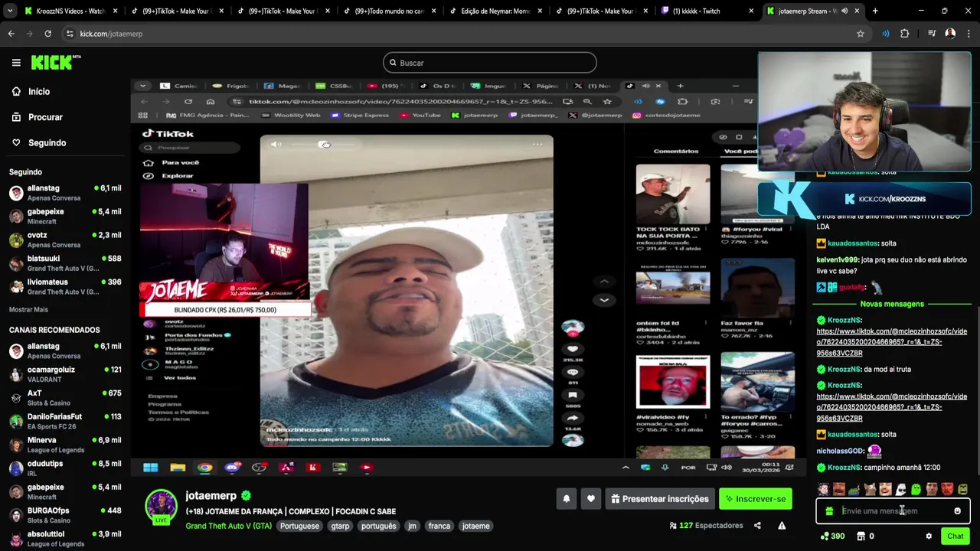Screen dimensions: 980x551
Task: Open followed channel biatsuuki
Action: (65, 263)
